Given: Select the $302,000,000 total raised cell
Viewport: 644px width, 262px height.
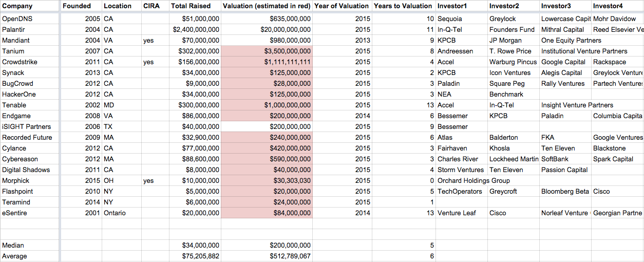Looking at the screenshot, I should (195, 51).
